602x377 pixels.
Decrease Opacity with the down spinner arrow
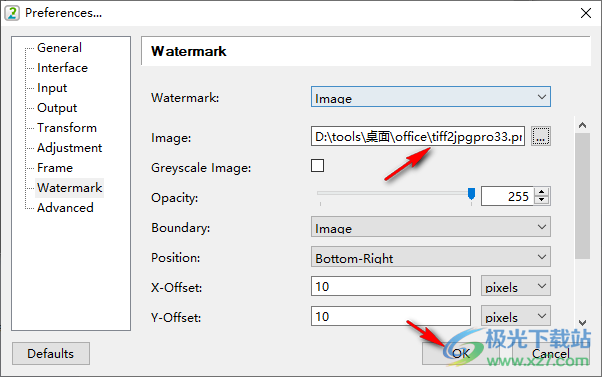tap(542, 200)
